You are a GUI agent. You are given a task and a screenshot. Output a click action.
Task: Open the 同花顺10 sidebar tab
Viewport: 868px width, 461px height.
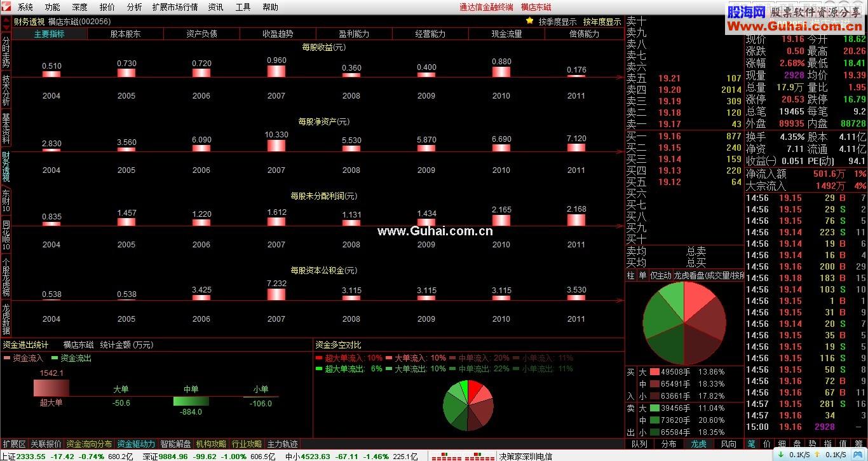[6, 235]
